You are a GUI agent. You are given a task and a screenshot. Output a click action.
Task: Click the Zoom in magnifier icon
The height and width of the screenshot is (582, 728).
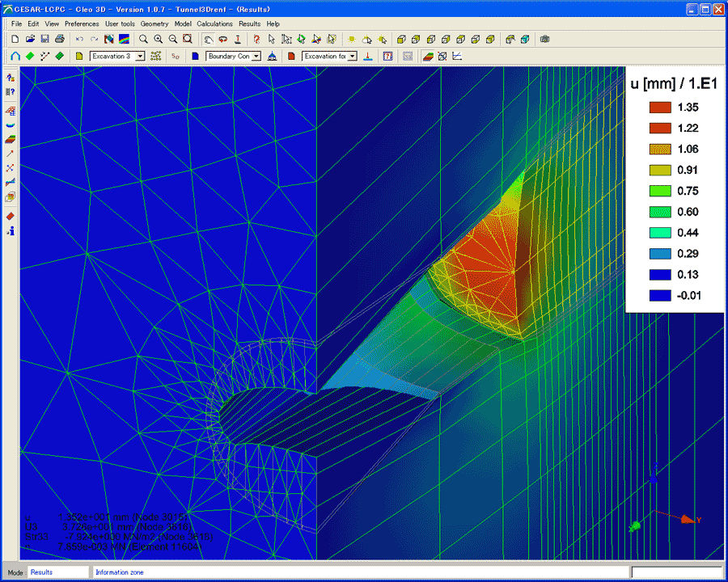158,39
